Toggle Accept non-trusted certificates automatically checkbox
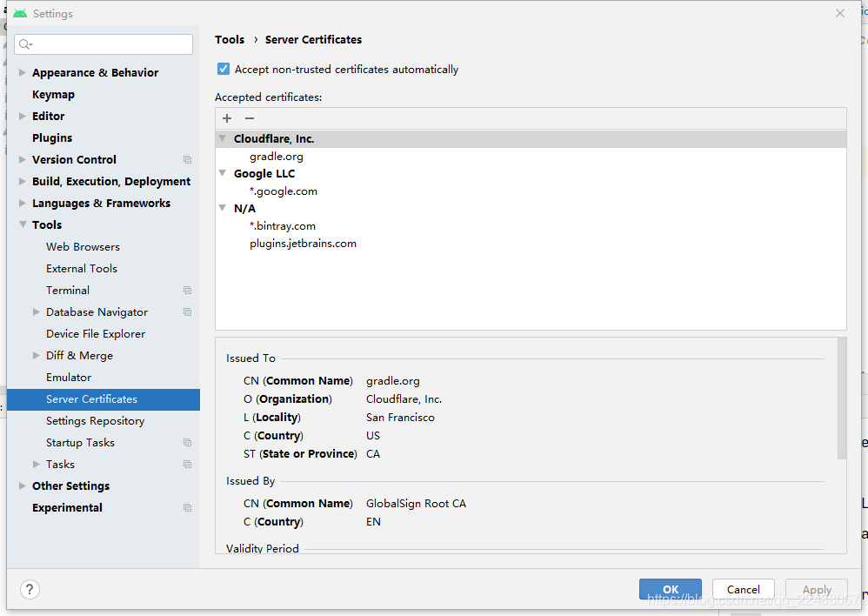868x616 pixels. [x=224, y=70]
